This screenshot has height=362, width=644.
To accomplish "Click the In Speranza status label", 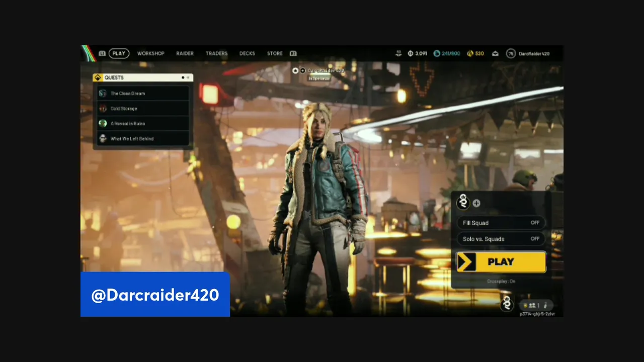I will coord(318,78).
